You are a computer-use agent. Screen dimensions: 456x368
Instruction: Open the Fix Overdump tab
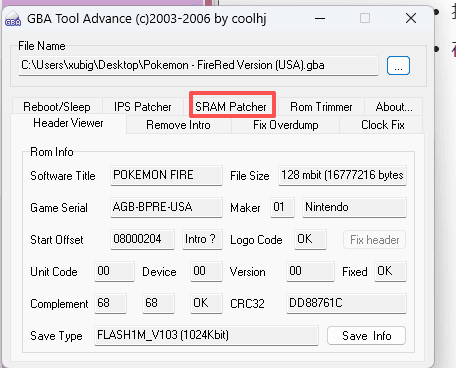(286, 125)
